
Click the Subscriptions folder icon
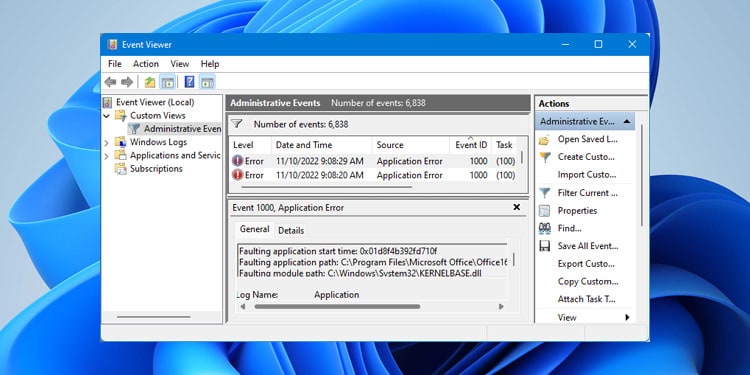(121, 168)
